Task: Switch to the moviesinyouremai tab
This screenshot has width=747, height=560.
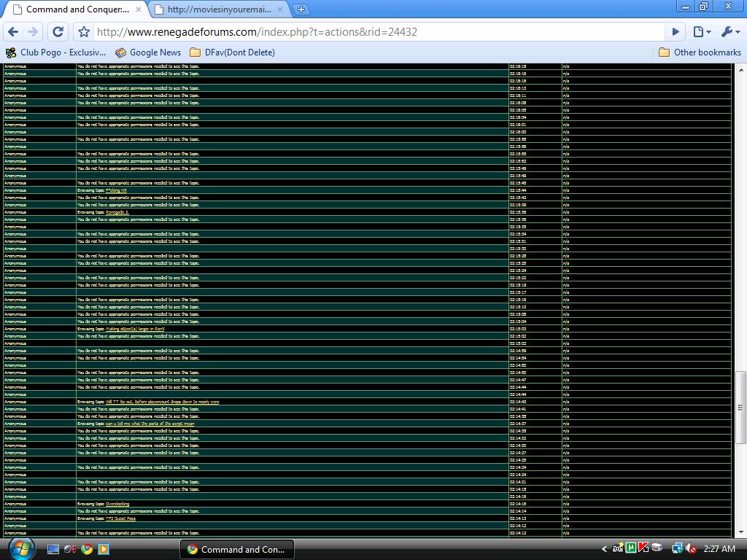Action: 217,9
